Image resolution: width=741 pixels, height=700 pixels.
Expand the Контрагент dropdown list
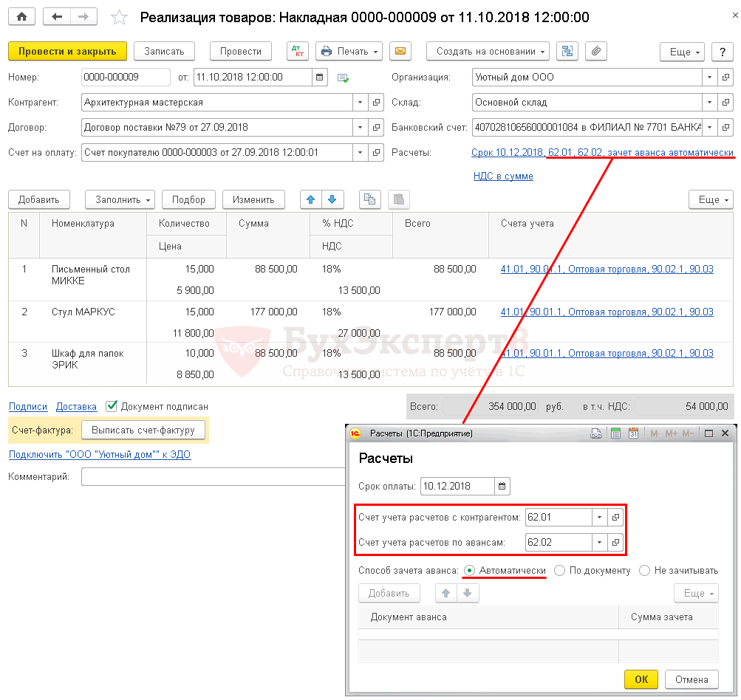[x=360, y=103]
